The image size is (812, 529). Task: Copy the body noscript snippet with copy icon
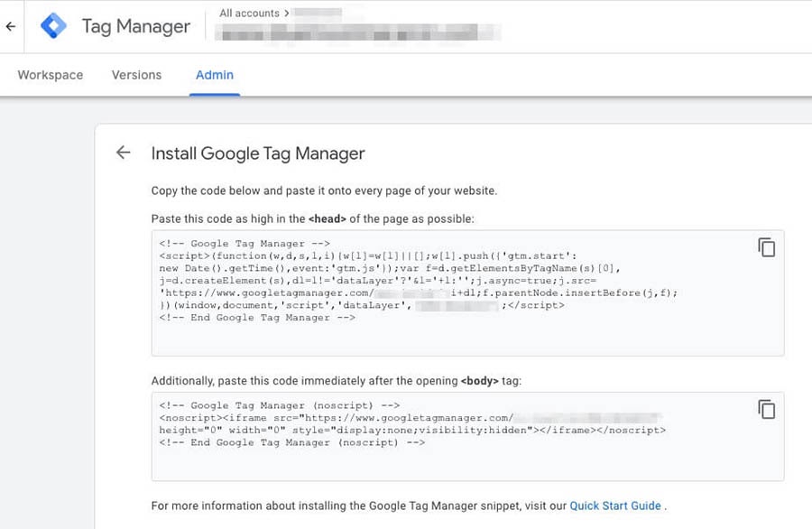[x=766, y=409]
